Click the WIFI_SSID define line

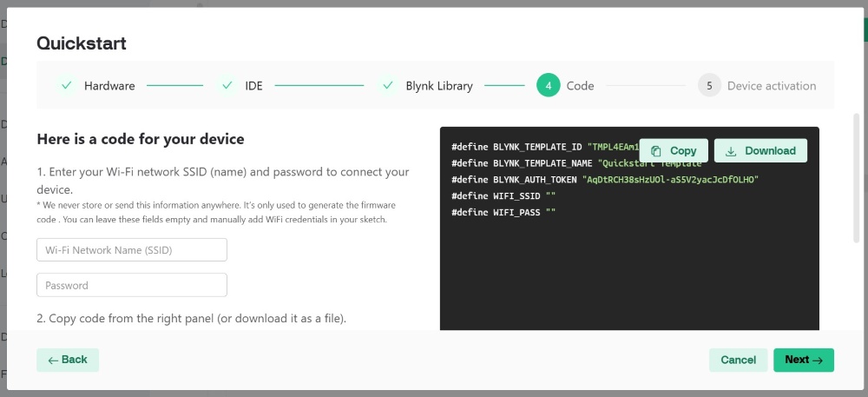(503, 196)
